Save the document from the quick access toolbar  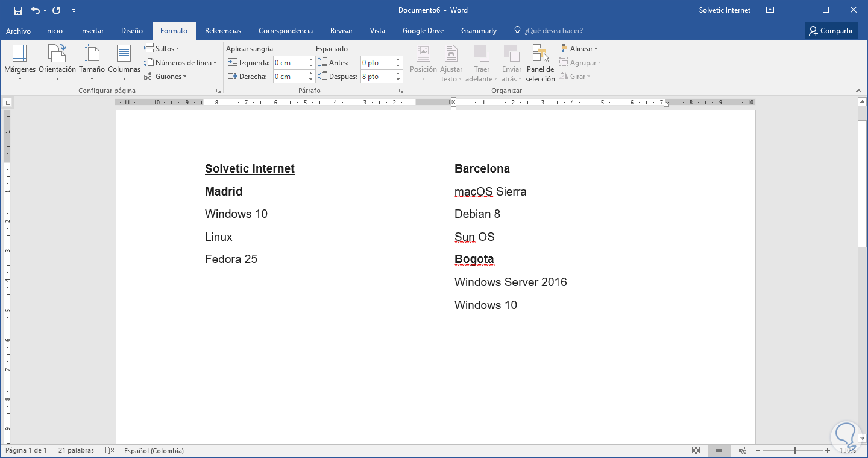[x=18, y=10]
